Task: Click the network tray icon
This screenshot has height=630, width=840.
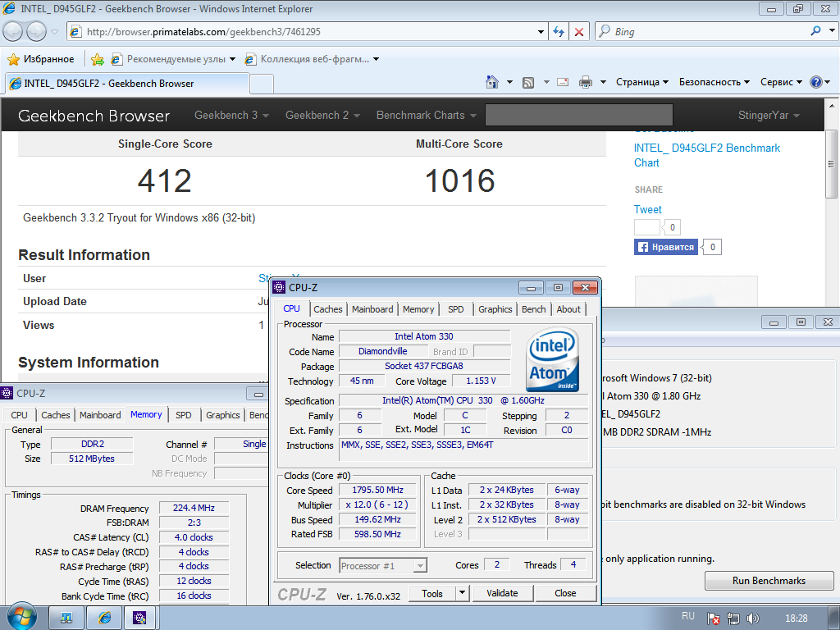Action: point(733,619)
